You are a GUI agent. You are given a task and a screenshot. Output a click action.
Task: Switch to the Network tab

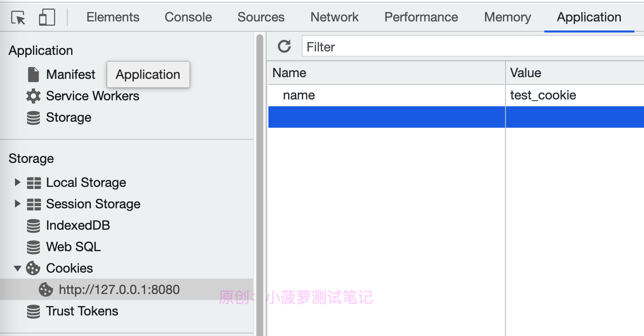tap(334, 17)
